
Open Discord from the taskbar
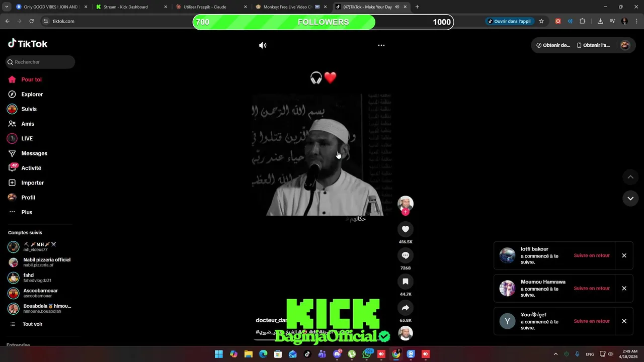[x=337, y=354]
